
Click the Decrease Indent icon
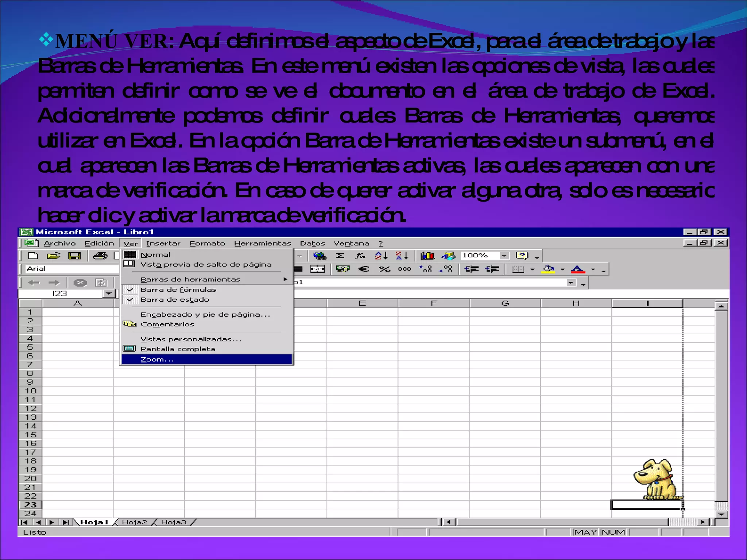(472, 269)
